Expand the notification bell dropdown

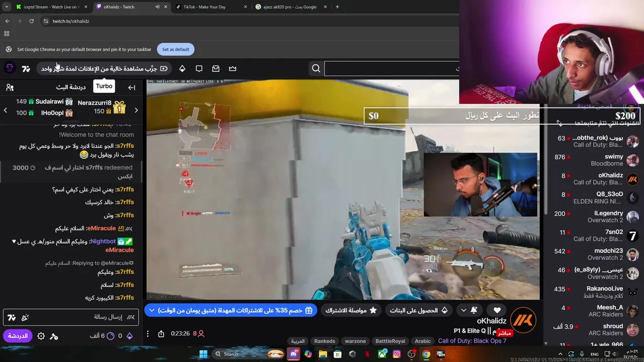tap(463, 310)
